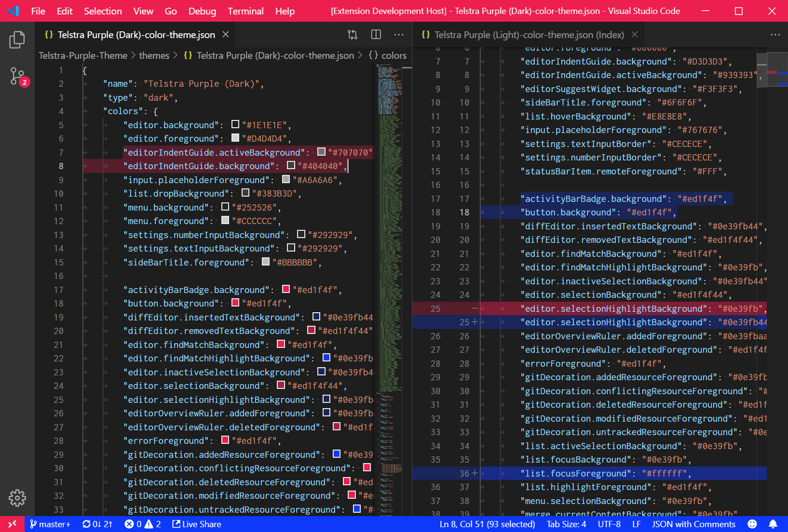Click swatch for list.dropBackground #383B3D

245,193
